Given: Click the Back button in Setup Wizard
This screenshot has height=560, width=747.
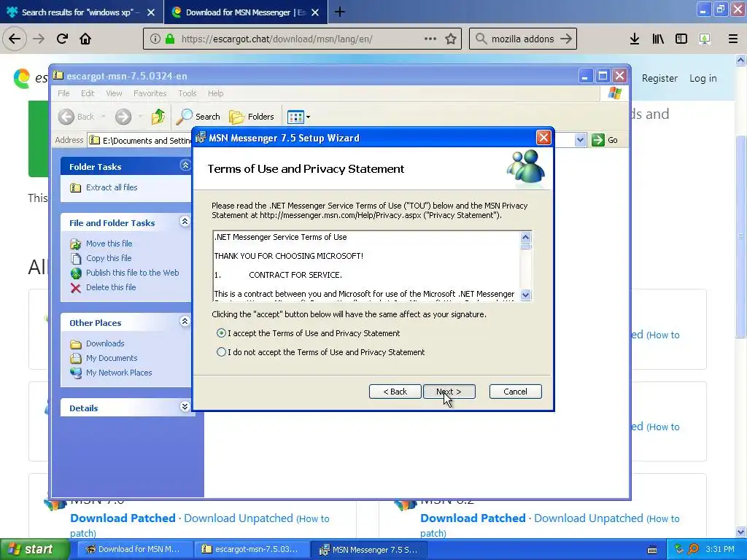Looking at the screenshot, I should click(x=395, y=392).
